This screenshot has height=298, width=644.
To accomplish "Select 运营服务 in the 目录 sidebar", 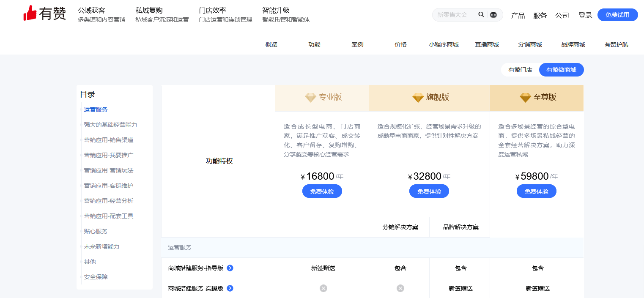I will (96, 109).
